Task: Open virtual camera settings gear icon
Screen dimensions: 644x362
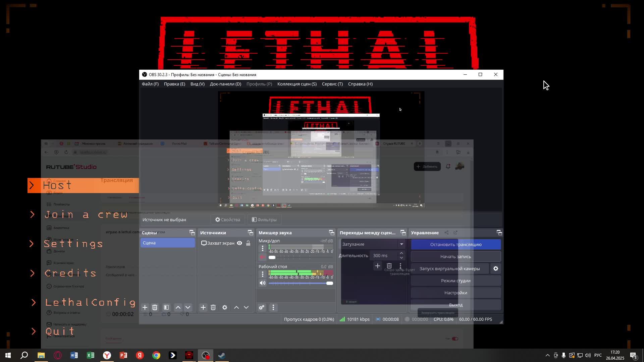Action: [496, 268]
